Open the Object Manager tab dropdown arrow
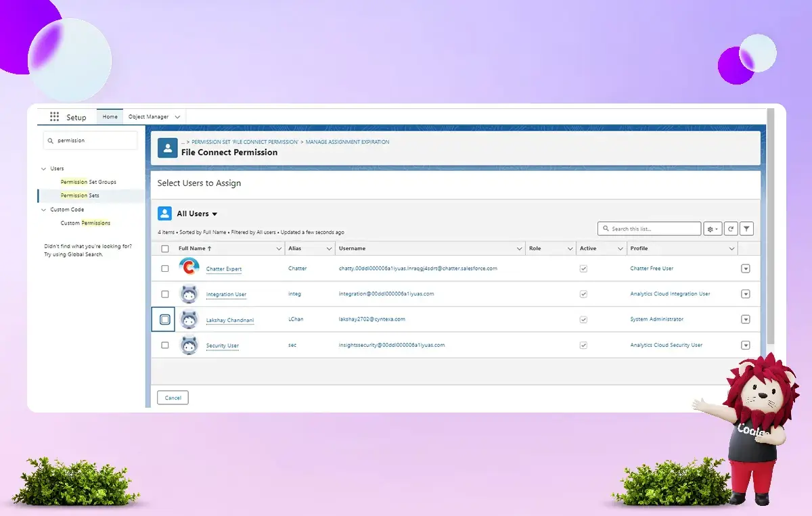 pyautogui.click(x=177, y=117)
